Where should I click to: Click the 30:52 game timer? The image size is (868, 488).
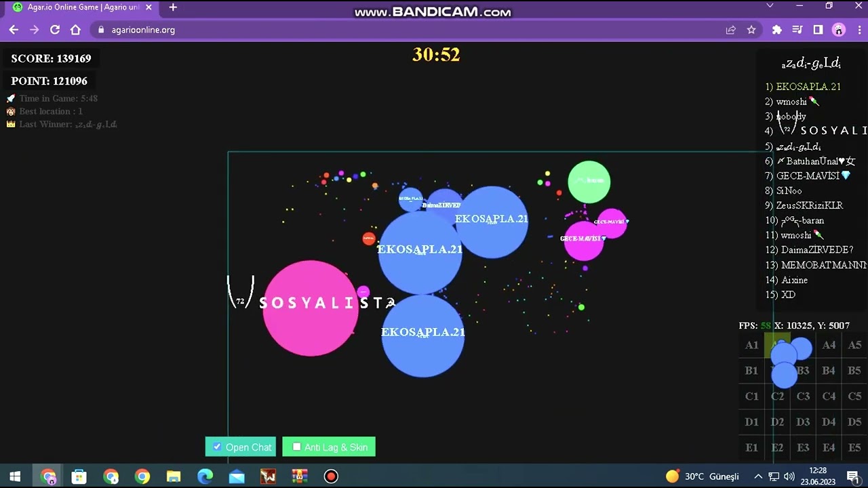[x=436, y=55]
